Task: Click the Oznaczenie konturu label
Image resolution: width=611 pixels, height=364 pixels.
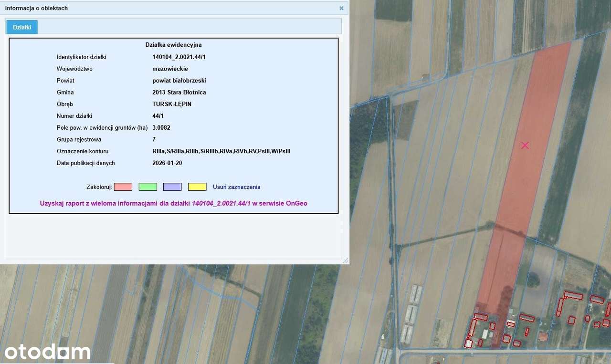Action: (x=83, y=151)
